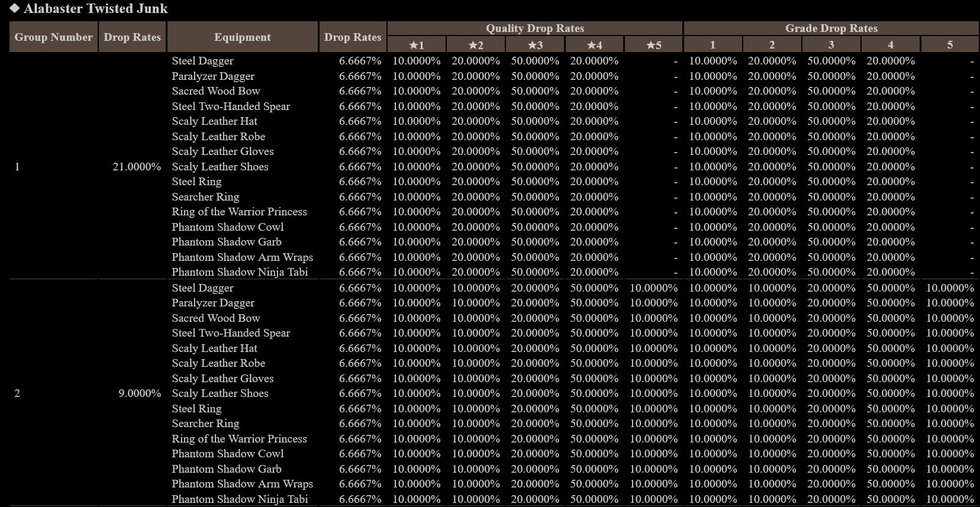Click grade "2" header under Grade Drop Rates

[772, 44]
